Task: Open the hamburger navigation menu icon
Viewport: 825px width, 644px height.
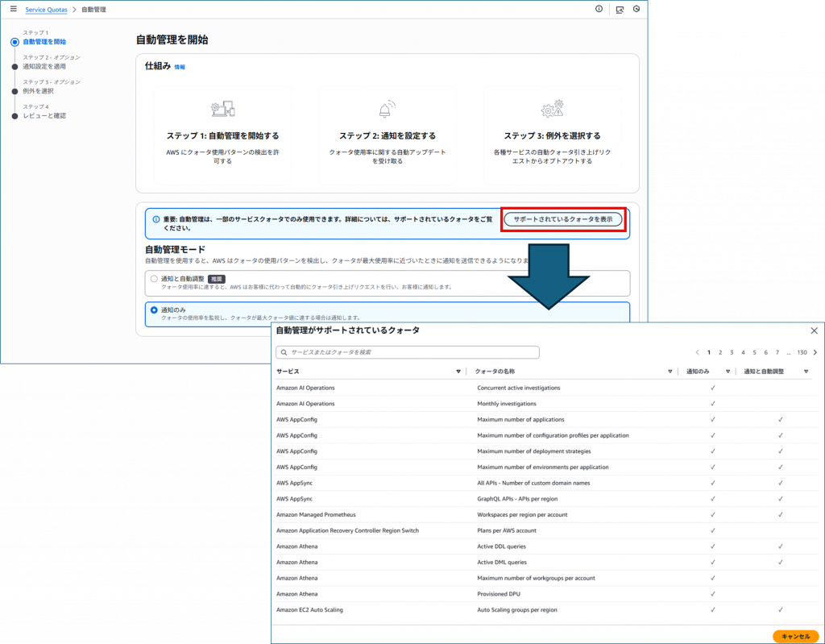Action: (x=13, y=9)
